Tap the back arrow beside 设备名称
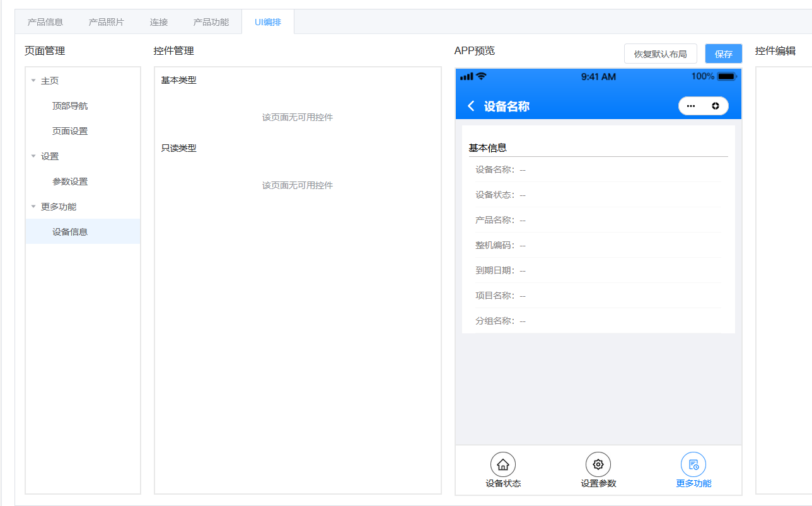812x506 pixels. point(471,106)
